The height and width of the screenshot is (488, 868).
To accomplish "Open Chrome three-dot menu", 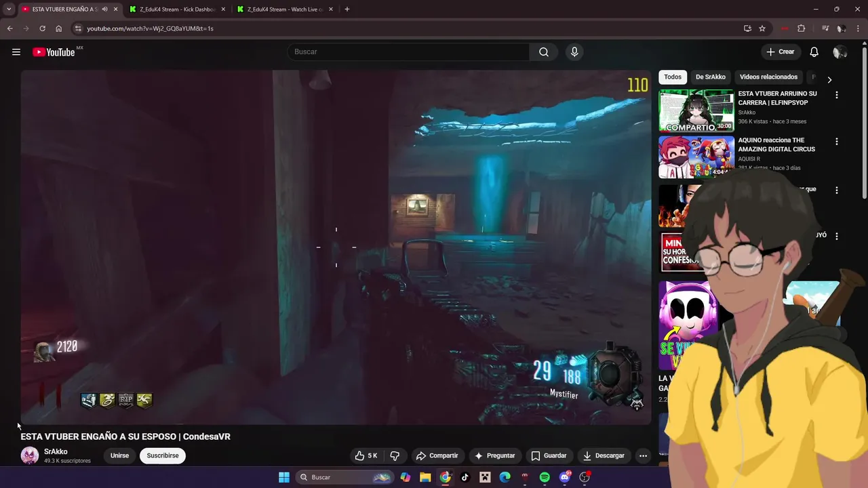I will [x=859, y=28].
